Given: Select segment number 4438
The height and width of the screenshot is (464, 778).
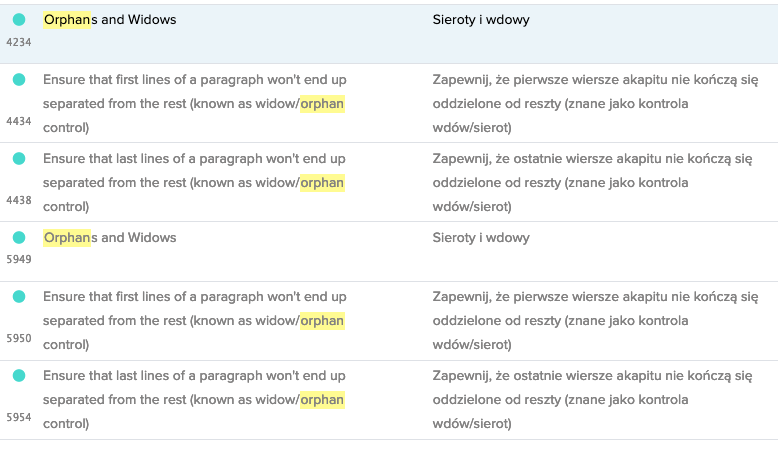Looking at the screenshot, I should [x=19, y=200].
